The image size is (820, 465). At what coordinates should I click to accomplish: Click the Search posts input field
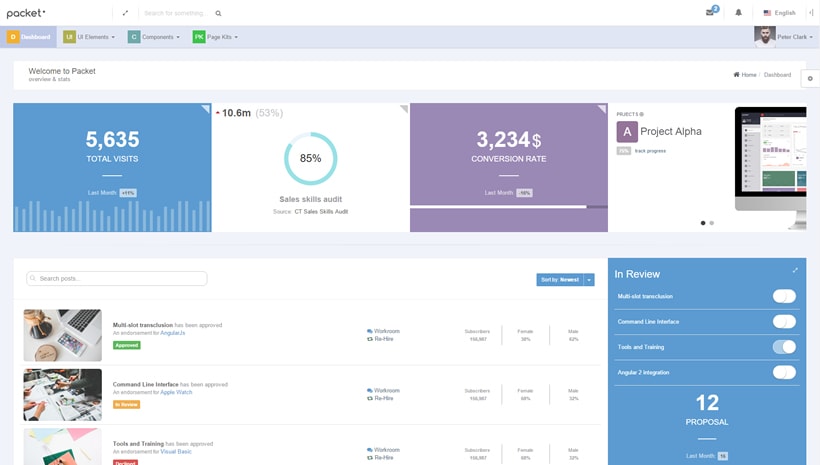click(x=117, y=279)
